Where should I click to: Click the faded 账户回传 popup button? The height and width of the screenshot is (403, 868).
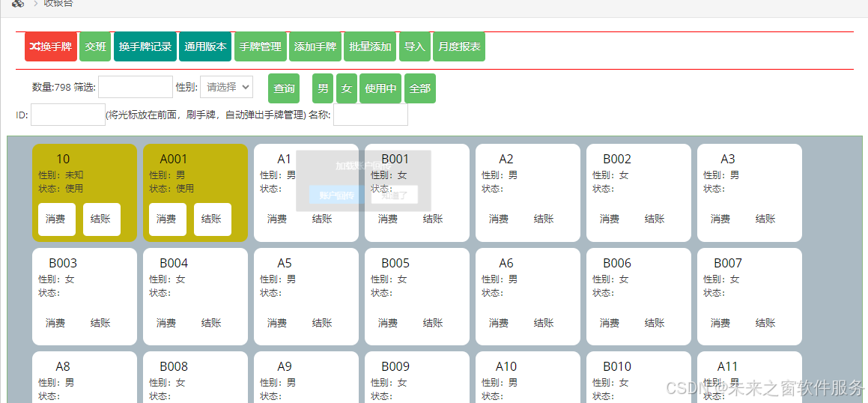(x=336, y=195)
